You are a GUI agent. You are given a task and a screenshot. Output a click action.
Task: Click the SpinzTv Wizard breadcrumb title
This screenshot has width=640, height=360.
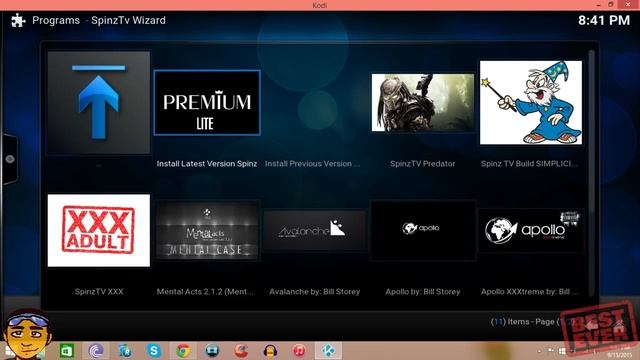tap(128, 20)
